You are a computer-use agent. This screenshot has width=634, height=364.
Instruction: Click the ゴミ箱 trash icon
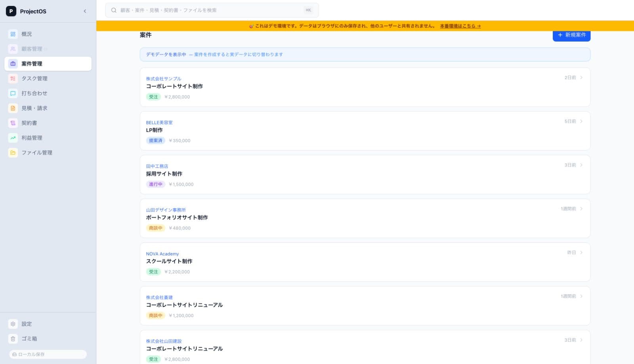click(x=13, y=339)
